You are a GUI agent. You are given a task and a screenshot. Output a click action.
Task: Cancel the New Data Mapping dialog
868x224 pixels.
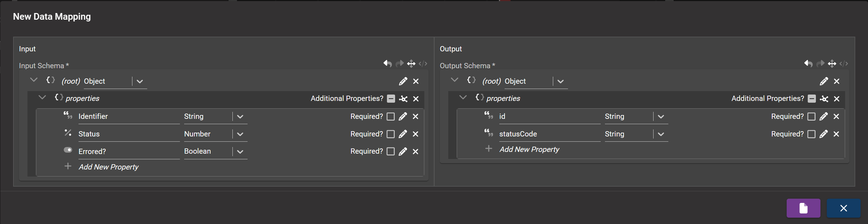[x=844, y=208]
